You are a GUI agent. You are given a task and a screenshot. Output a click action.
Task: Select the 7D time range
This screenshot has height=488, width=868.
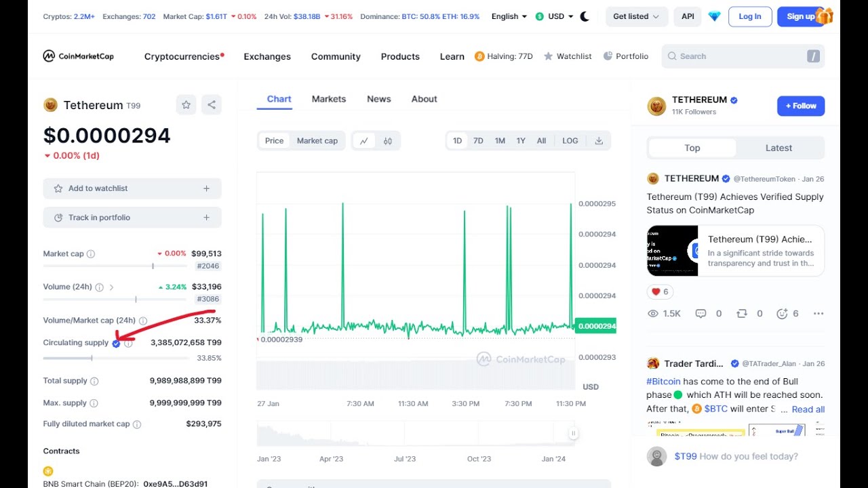click(x=478, y=141)
